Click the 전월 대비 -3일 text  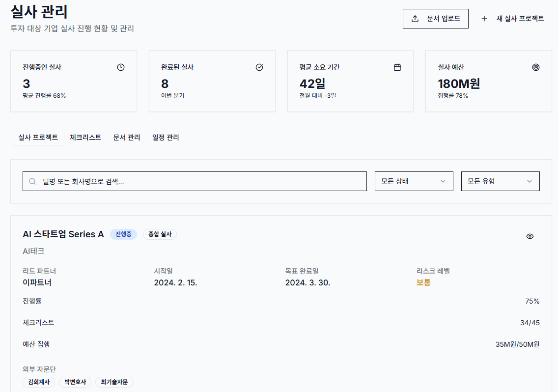[x=317, y=96]
